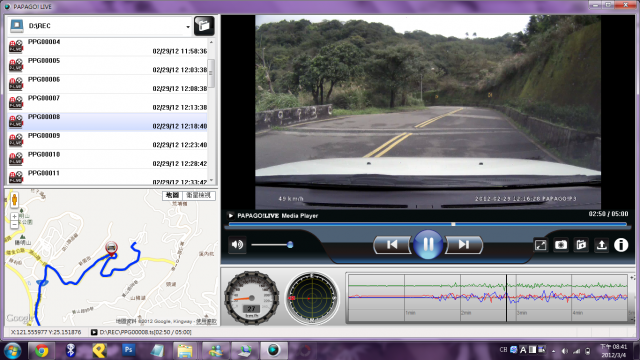Take a snapshot with camera icon

point(561,245)
